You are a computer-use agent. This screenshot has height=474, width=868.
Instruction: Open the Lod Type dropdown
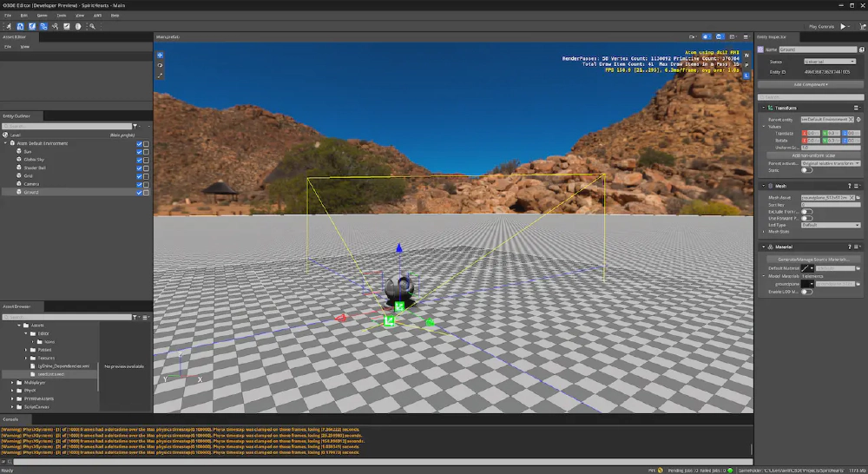pyautogui.click(x=829, y=225)
